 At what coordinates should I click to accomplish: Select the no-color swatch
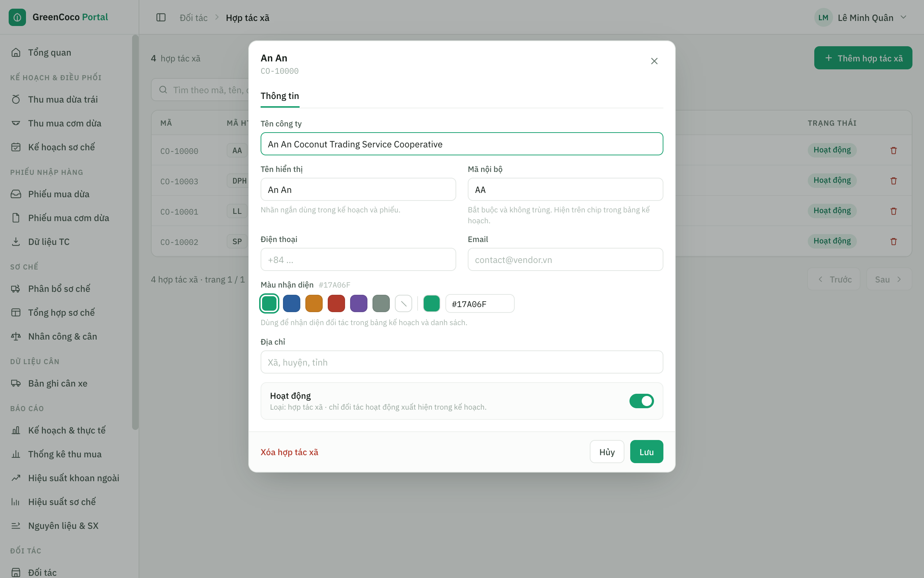404,303
